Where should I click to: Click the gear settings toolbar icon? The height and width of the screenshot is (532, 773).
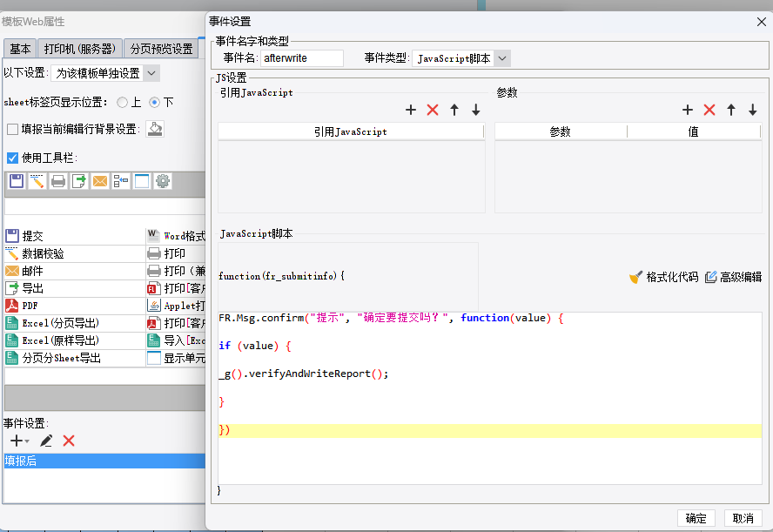click(x=163, y=181)
